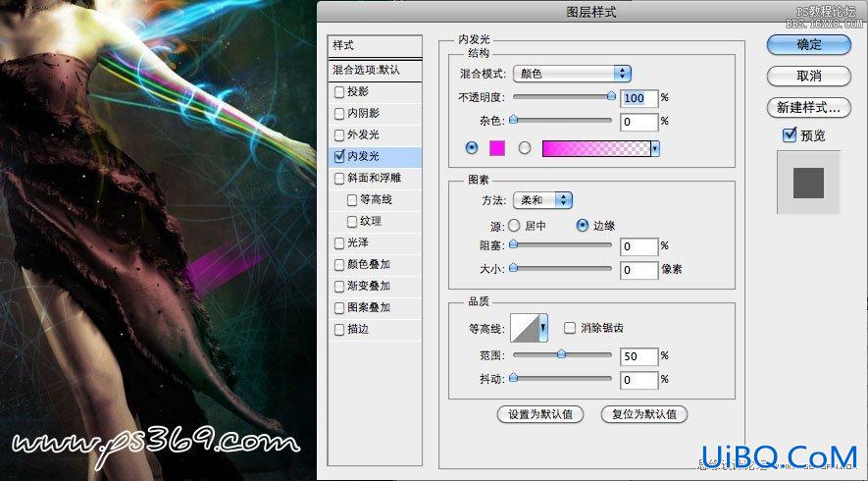Select the 内发光 style row label

tap(363, 157)
